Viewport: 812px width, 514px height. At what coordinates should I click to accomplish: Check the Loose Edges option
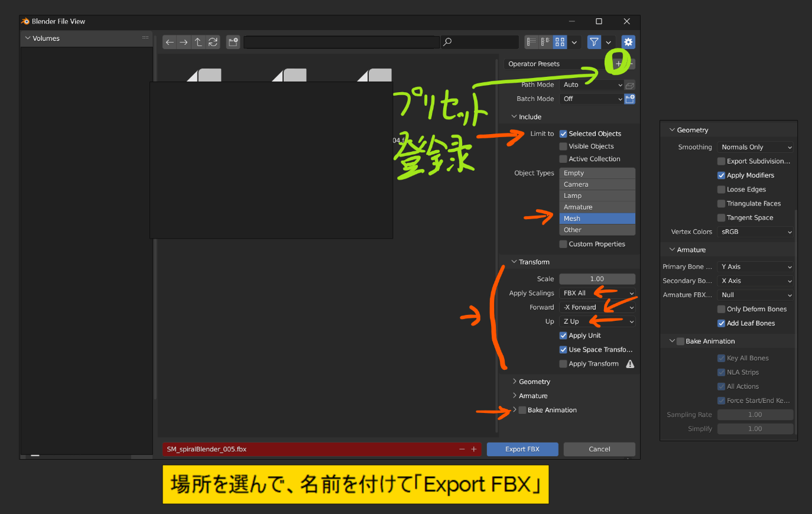pos(721,190)
